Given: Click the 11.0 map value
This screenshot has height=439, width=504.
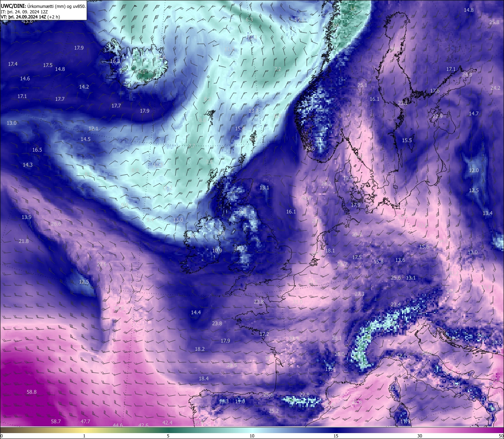Looking at the screenshot, I should 240,401.
